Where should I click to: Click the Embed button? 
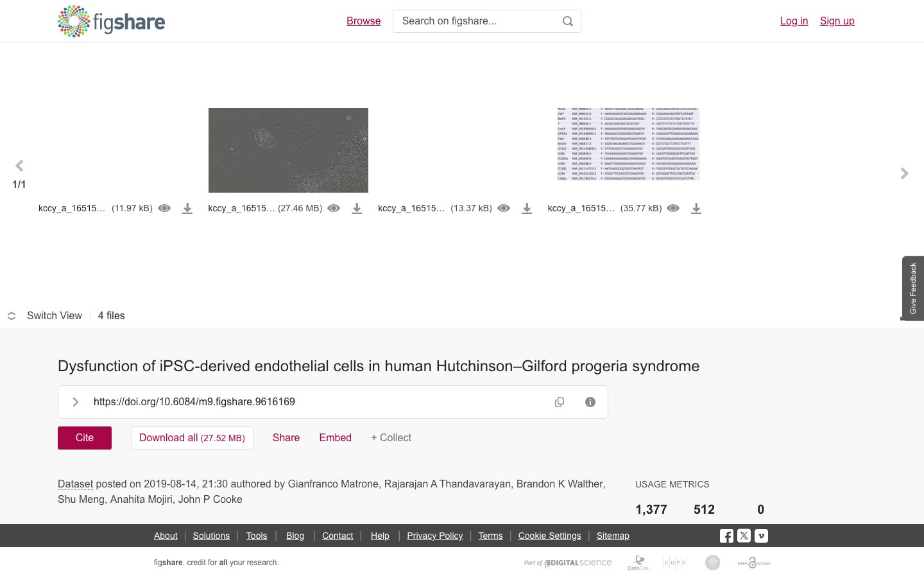(x=336, y=438)
